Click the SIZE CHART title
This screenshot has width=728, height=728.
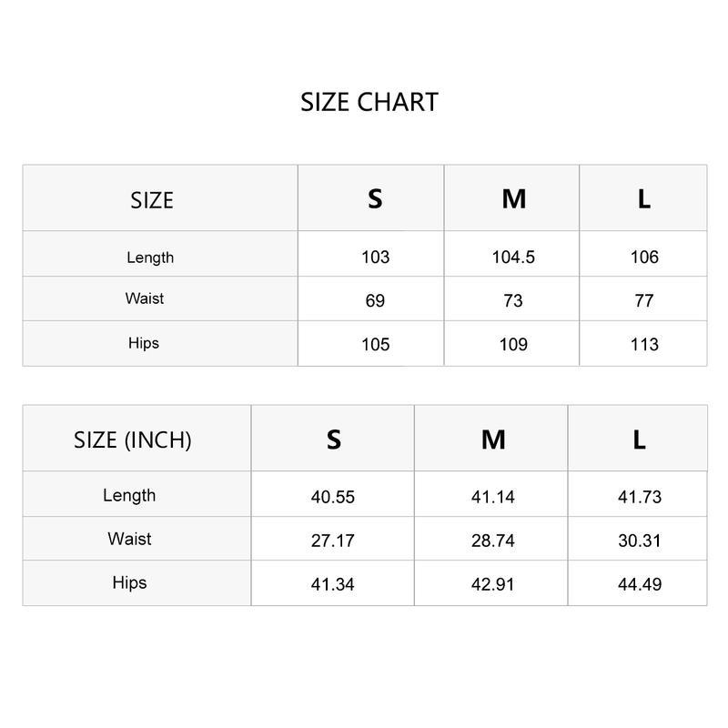(x=369, y=102)
